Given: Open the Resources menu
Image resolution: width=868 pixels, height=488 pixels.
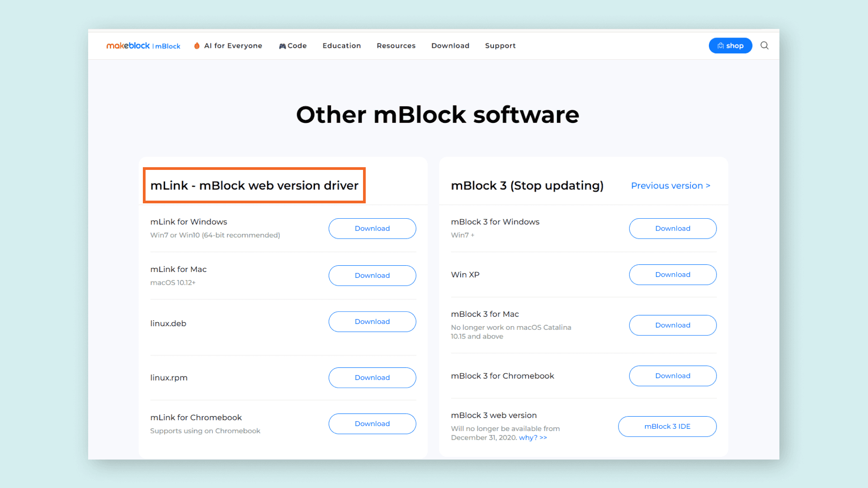Looking at the screenshot, I should (x=396, y=46).
